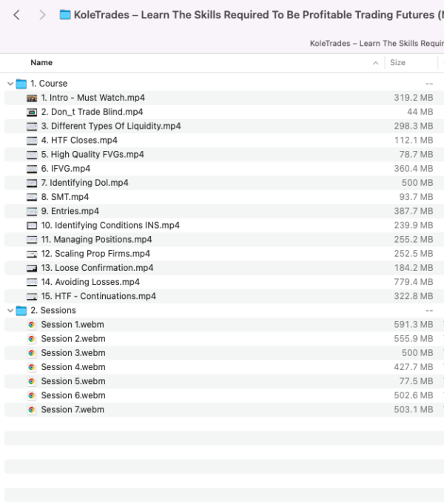This screenshot has height=504, width=444.
Task: Click the thumbnail icon of Loose Confirmation.mp4
Action: click(32, 268)
